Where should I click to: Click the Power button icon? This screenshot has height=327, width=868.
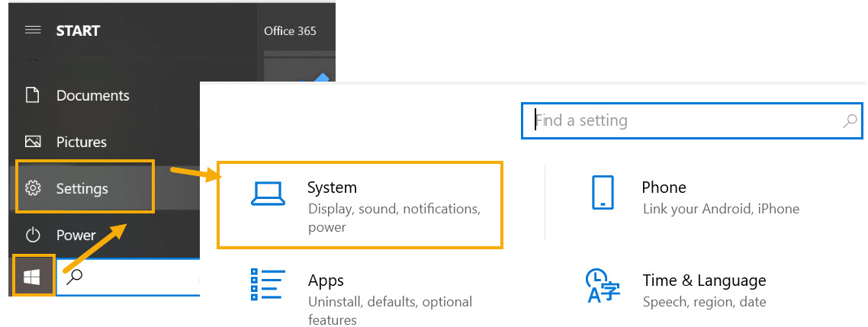click(32, 235)
